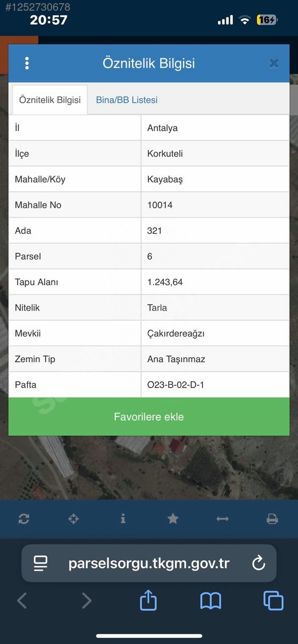
Task: Open Safari page settings icon beside the URL
Action: (x=41, y=563)
